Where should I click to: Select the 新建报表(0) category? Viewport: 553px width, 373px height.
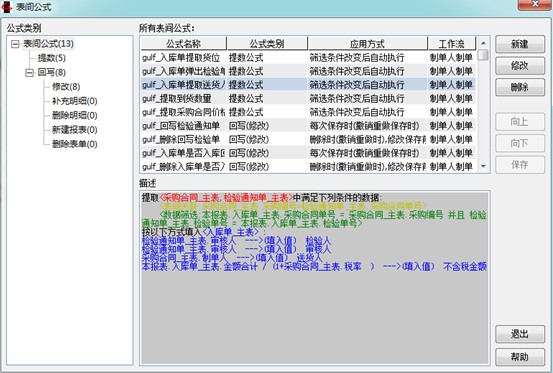(x=75, y=130)
